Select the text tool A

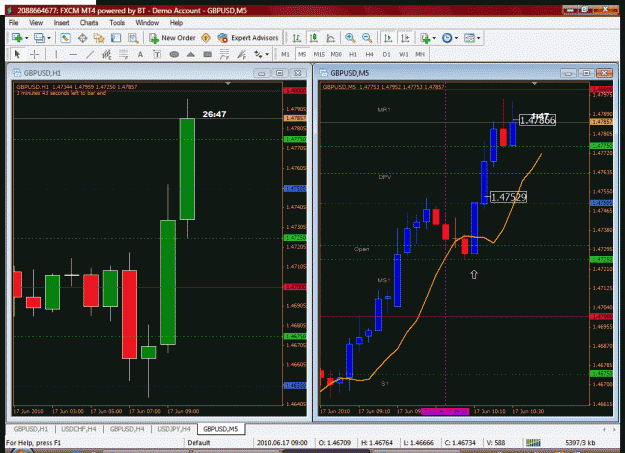pos(140,54)
